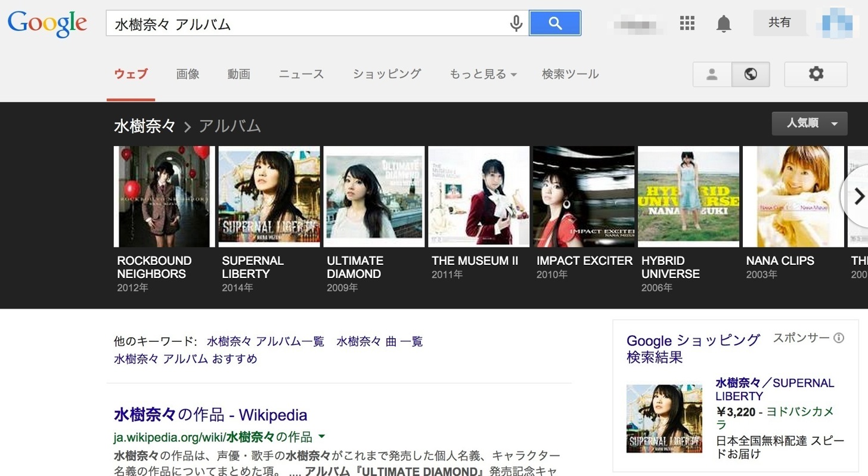This screenshot has width=868, height=476.
Task: Click the HYBRID UNIVERSE title text
Action: tap(671, 267)
